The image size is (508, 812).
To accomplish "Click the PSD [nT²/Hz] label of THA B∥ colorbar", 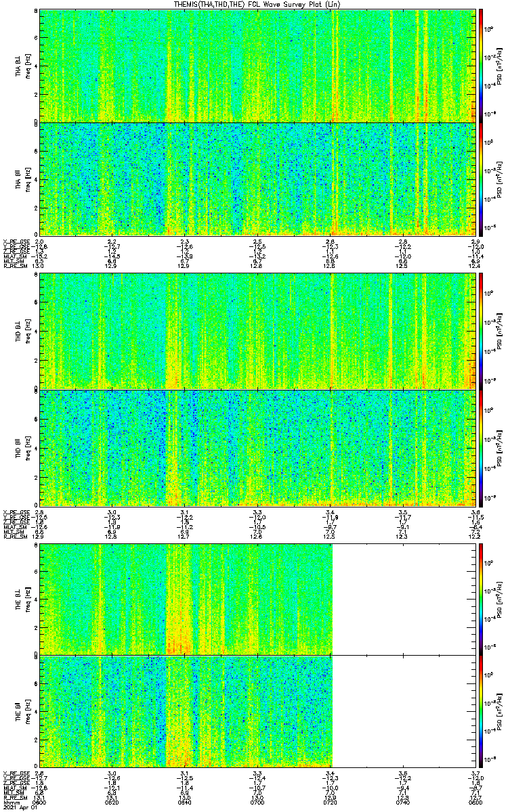I will coord(500,179).
